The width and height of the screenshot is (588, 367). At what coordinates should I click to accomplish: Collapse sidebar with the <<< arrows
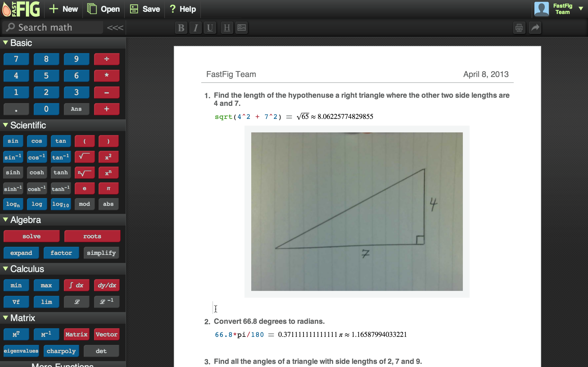click(115, 28)
